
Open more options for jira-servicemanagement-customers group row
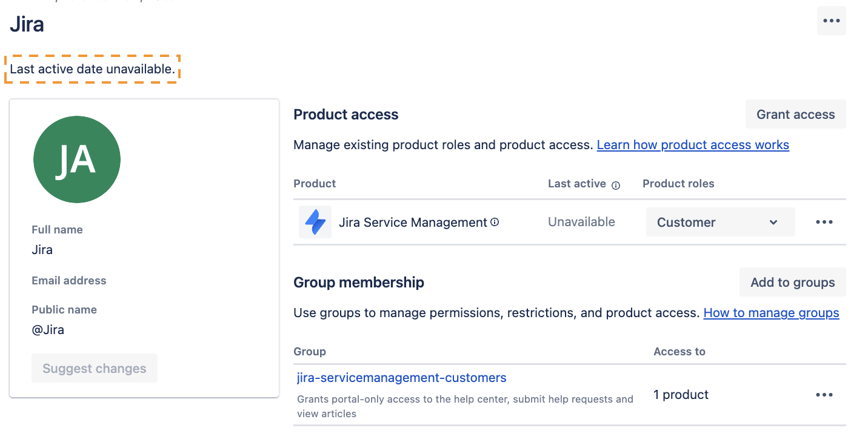(x=824, y=395)
